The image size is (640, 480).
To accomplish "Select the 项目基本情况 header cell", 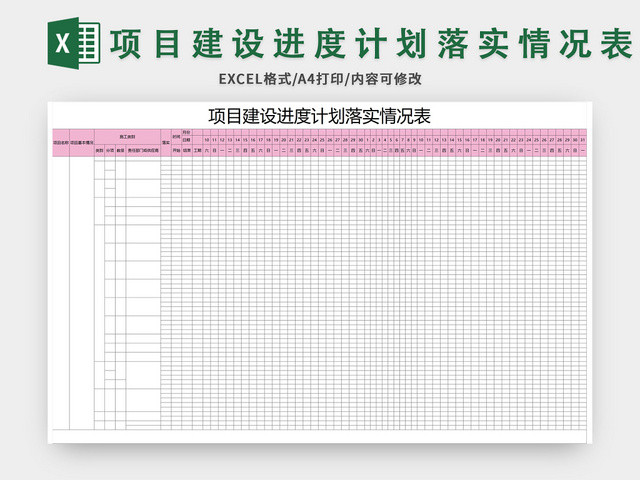I will click(x=82, y=143).
